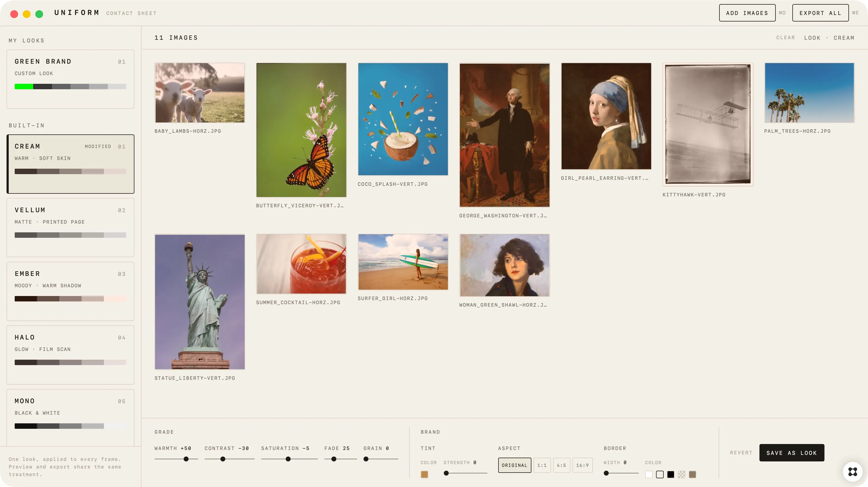This screenshot has height=487, width=868.
Task: Adjust the Tint Strength slider
Action: [465, 473]
